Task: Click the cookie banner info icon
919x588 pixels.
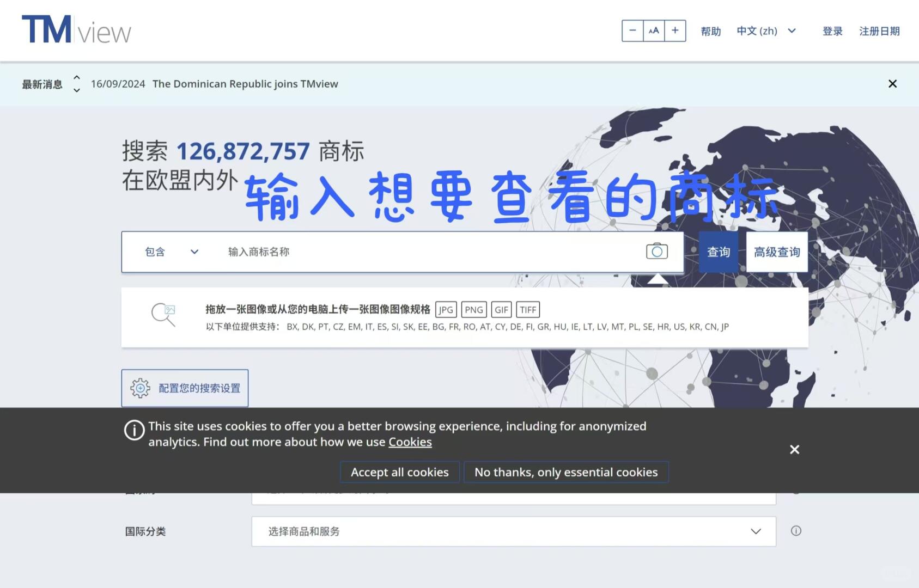Action: pyautogui.click(x=134, y=430)
